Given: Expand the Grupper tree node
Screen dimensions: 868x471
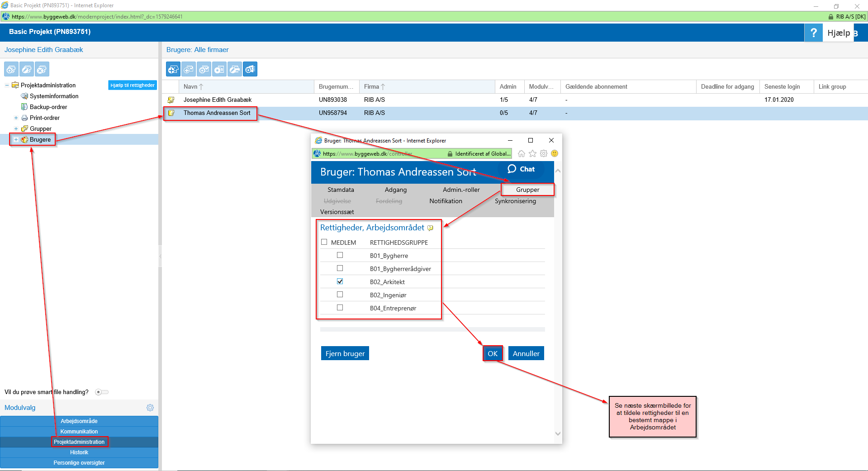Looking at the screenshot, I should (16, 129).
